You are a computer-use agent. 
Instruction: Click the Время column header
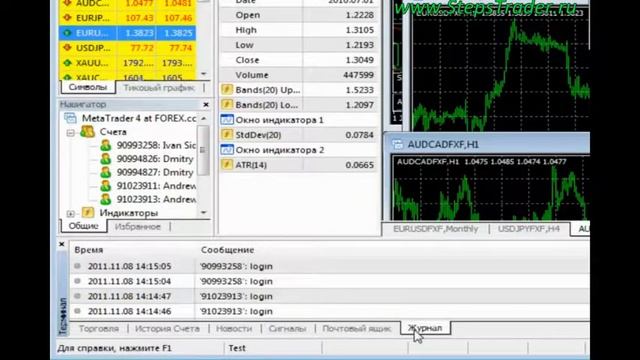(x=89, y=250)
